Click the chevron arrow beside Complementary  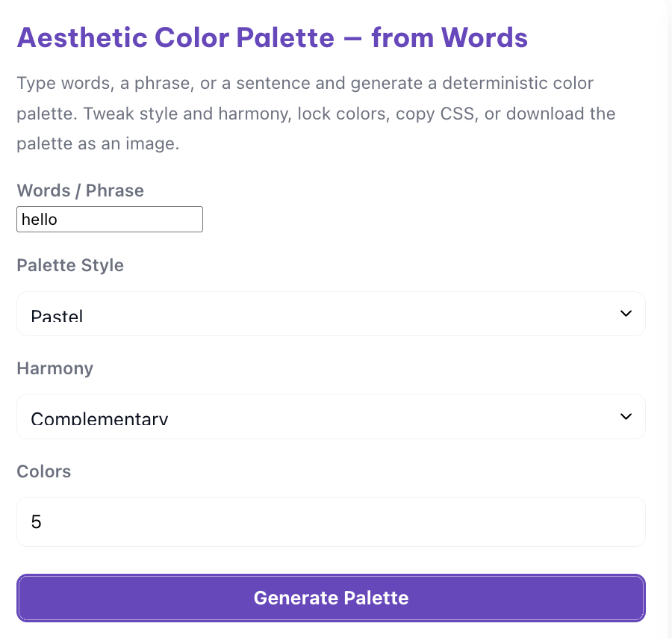(x=626, y=417)
